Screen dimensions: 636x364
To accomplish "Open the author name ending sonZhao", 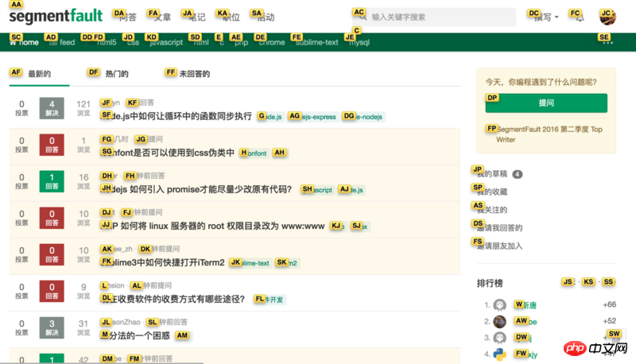I will (x=121, y=322).
